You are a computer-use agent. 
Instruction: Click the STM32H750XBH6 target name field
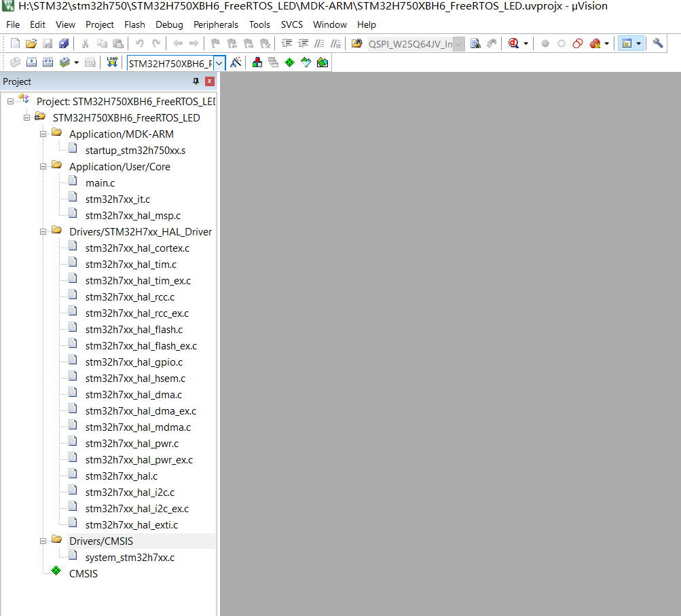[x=170, y=63]
